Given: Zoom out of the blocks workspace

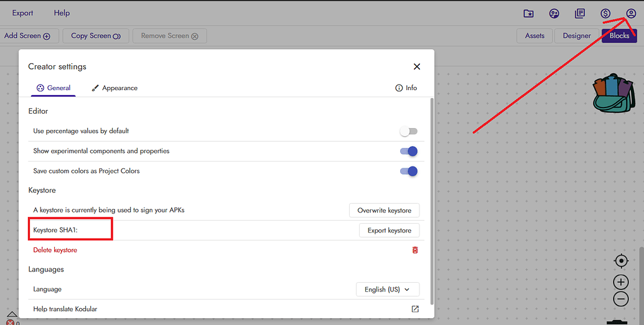Looking at the screenshot, I should coord(621,299).
